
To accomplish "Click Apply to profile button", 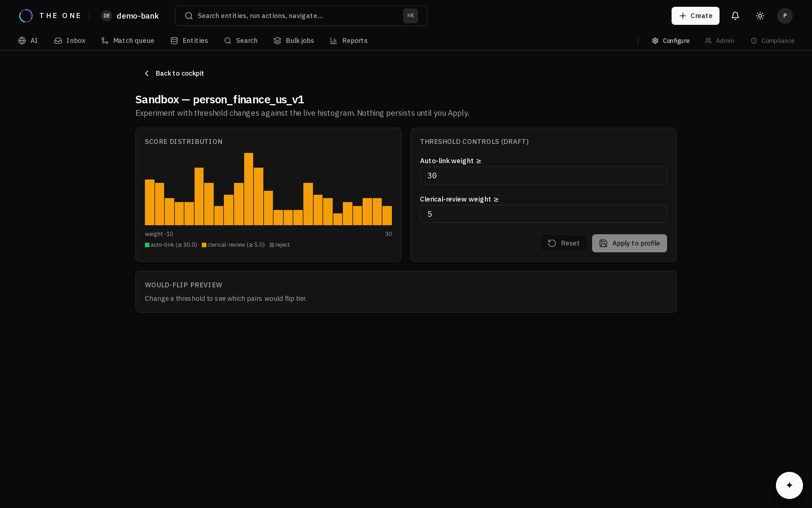I will pyautogui.click(x=630, y=243).
